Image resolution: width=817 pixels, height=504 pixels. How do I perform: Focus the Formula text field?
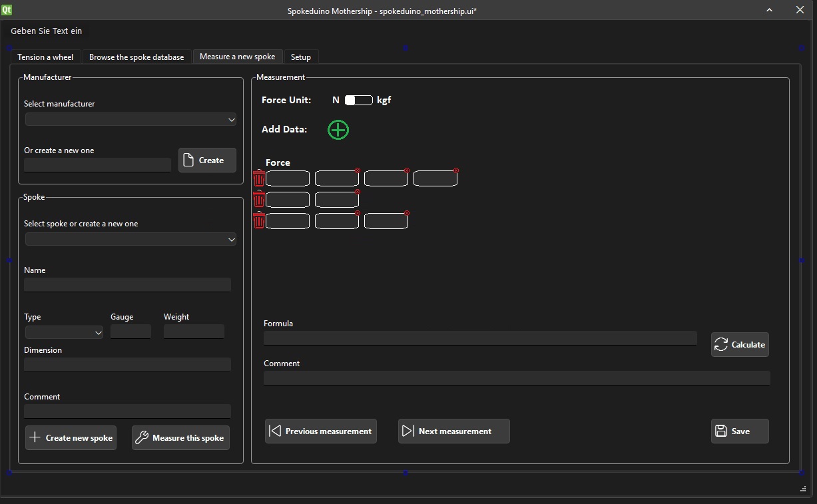coord(479,338)
